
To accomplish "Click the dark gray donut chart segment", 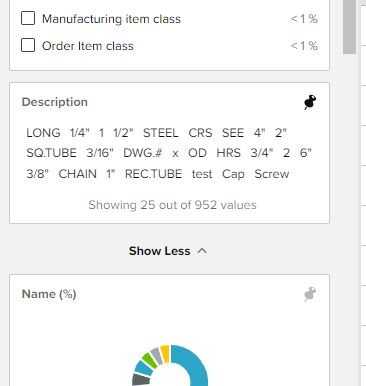I will pyautogui.click(x=141, y=380).
